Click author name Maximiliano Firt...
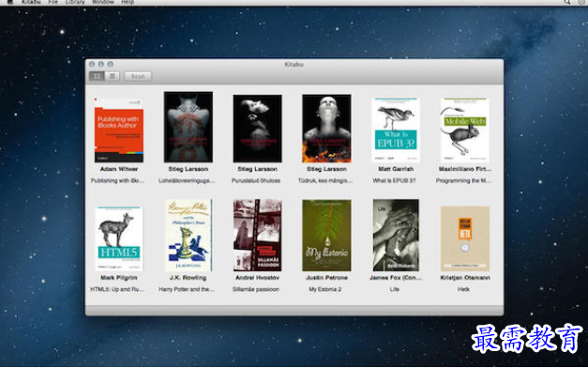This screenshot has height=368, width=588. coord(465,169)
